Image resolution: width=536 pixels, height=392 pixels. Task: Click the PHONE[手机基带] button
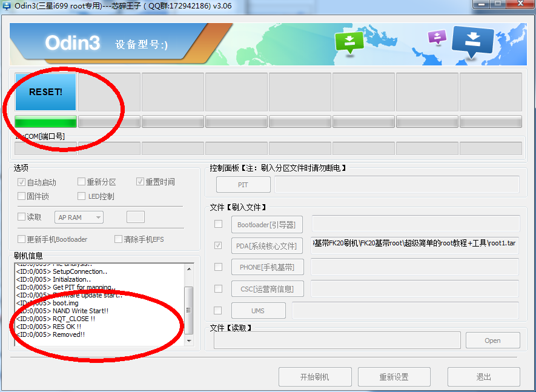[x=267, y=267]
